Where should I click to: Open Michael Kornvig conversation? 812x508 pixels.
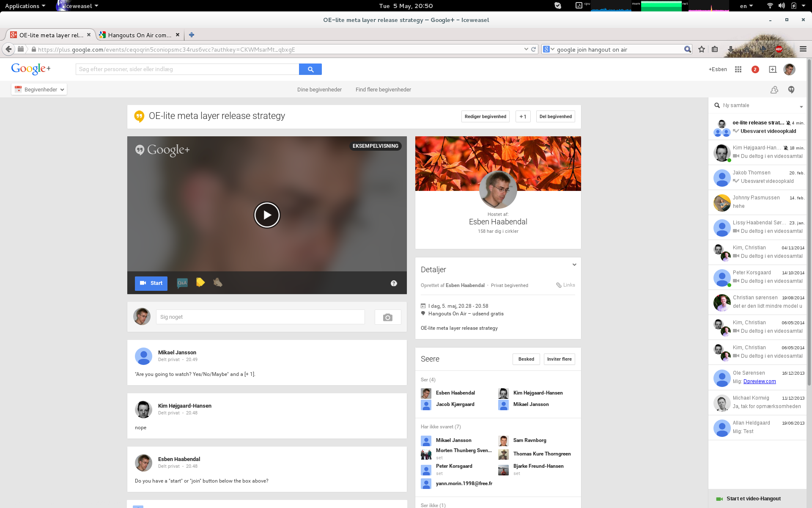(x=757, y=402)
